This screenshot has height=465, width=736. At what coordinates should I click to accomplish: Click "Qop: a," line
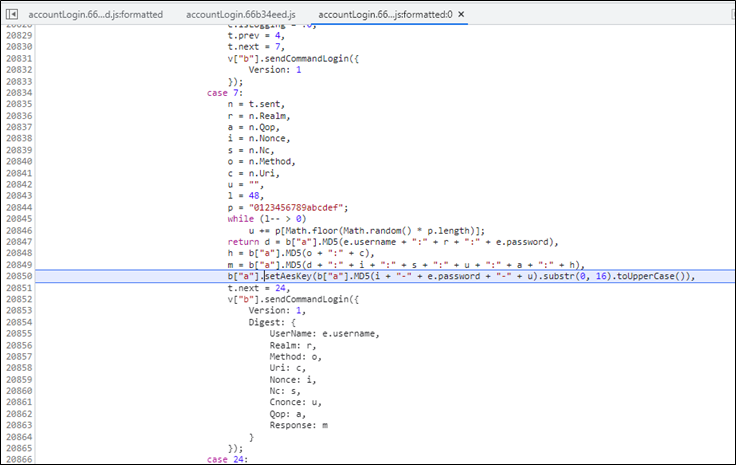click(288, 414)
